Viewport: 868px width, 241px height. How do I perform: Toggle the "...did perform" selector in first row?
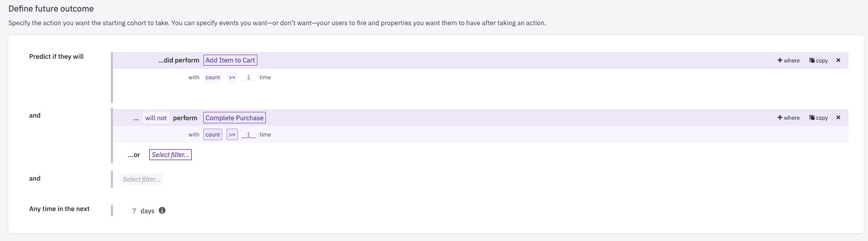pyautogui.click(x=179, y=60)
